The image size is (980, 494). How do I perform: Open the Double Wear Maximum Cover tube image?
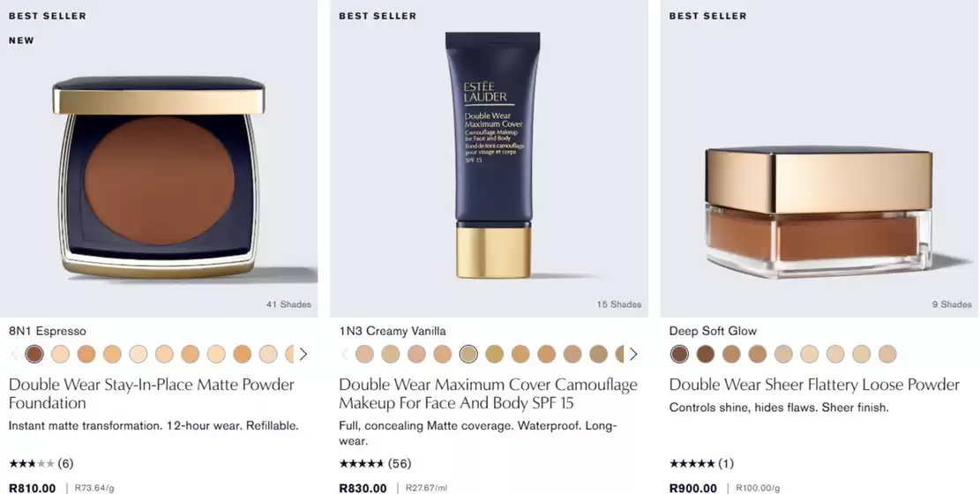[492, 155]
